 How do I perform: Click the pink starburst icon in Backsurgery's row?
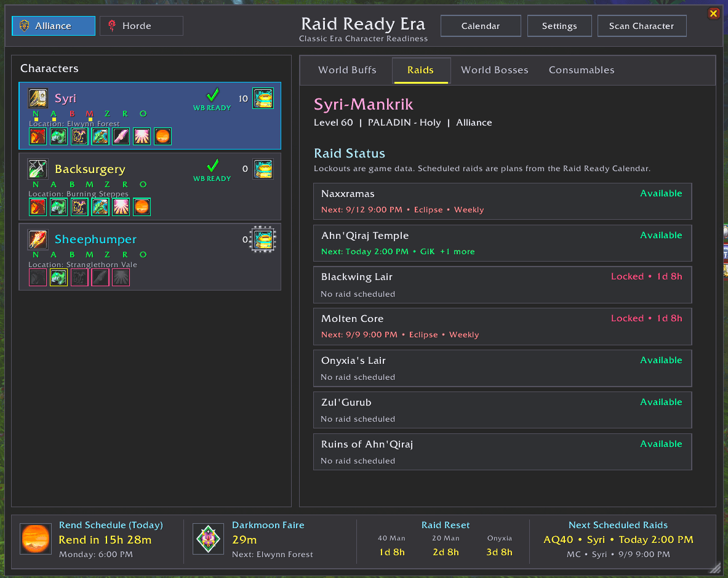pyautogui.click(x=121, y=207)
